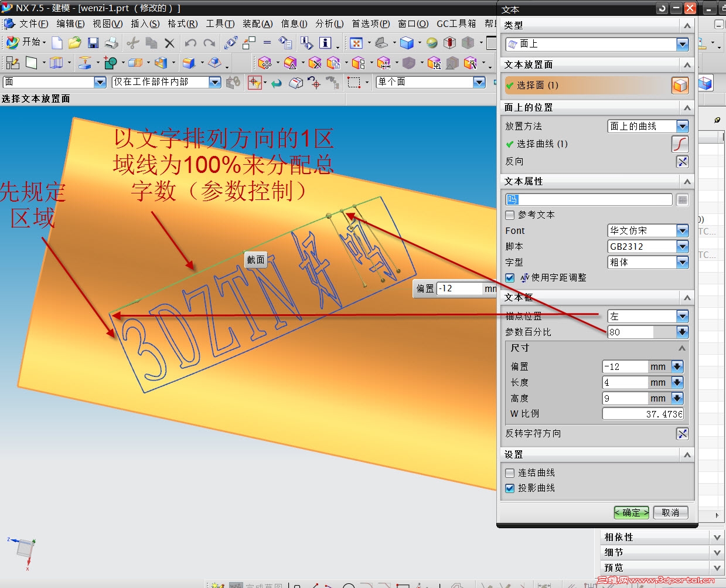
Task: Click the on-screen 偏置 value box
Action: (459, 288)
